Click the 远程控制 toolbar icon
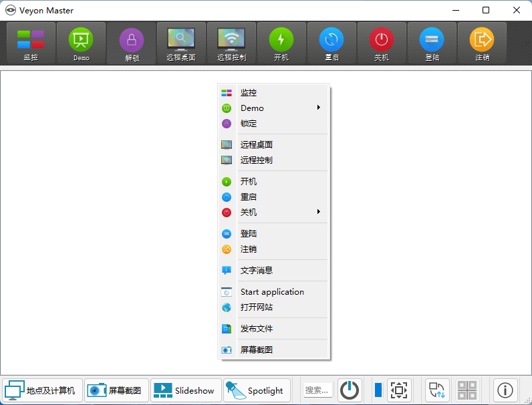 [x=231, y=44]
